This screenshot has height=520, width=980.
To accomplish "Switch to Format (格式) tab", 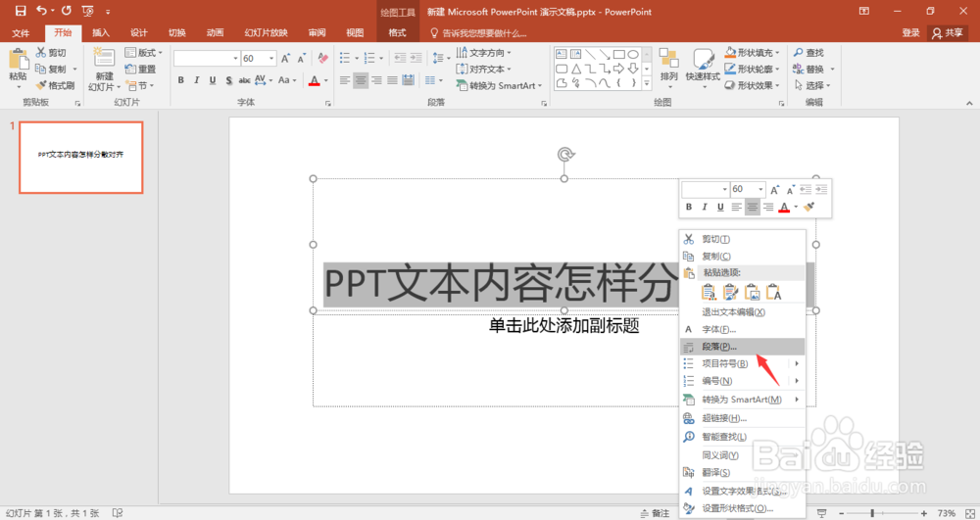I will (x=398, y=32).
